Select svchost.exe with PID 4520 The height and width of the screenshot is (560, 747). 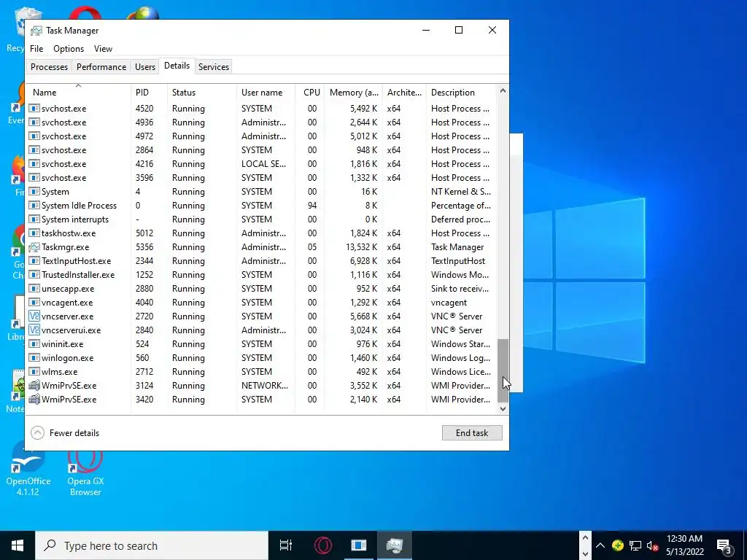[262, 109]
